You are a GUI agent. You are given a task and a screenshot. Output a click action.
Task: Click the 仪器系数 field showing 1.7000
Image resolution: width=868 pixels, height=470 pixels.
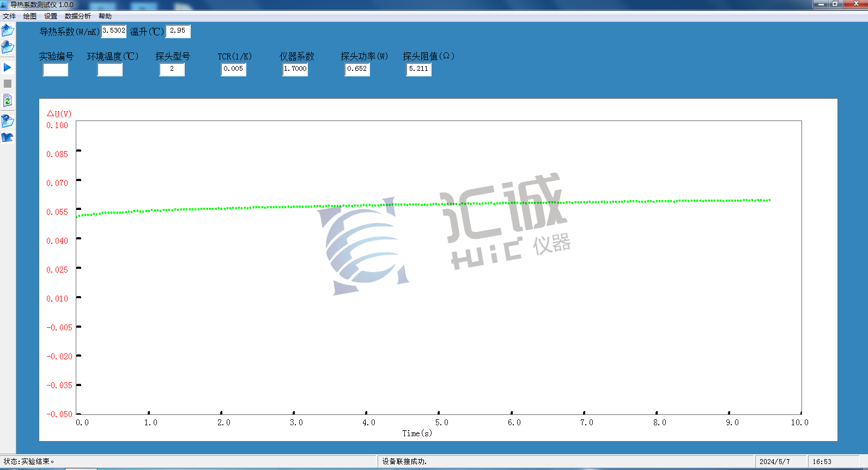coord(295,69)
